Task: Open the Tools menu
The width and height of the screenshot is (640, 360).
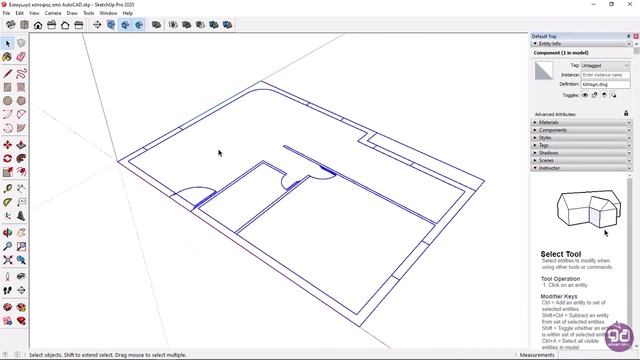Action: (89, 13)
